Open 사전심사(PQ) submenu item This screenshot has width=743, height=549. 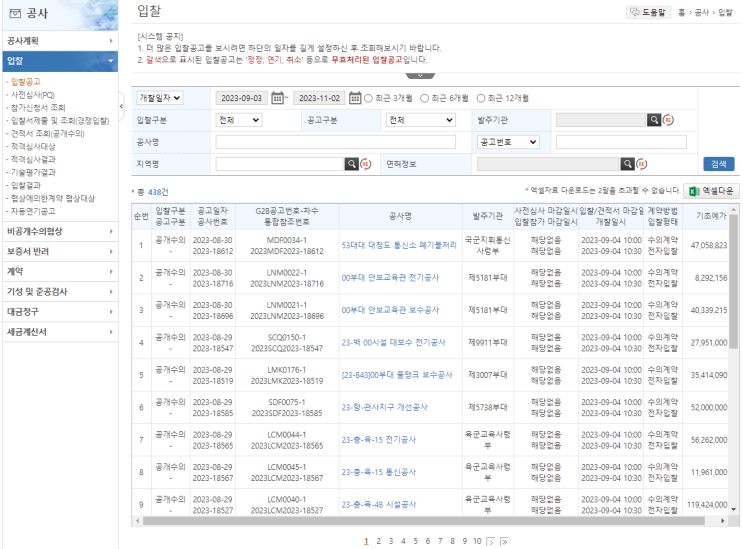[33, 95]
